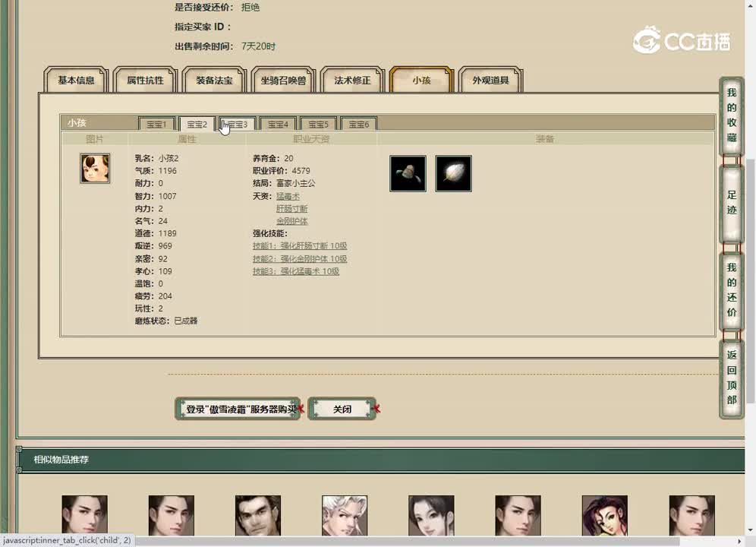The width and height of the screenshot is (756, 547).
Task: Click the 乳名: 小孩2 row
Action: (x=156, y=158)
